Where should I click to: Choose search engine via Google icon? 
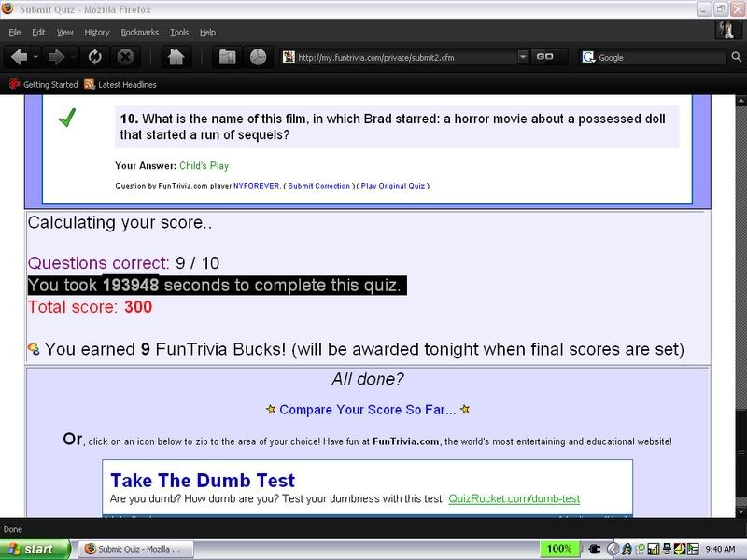589,57
